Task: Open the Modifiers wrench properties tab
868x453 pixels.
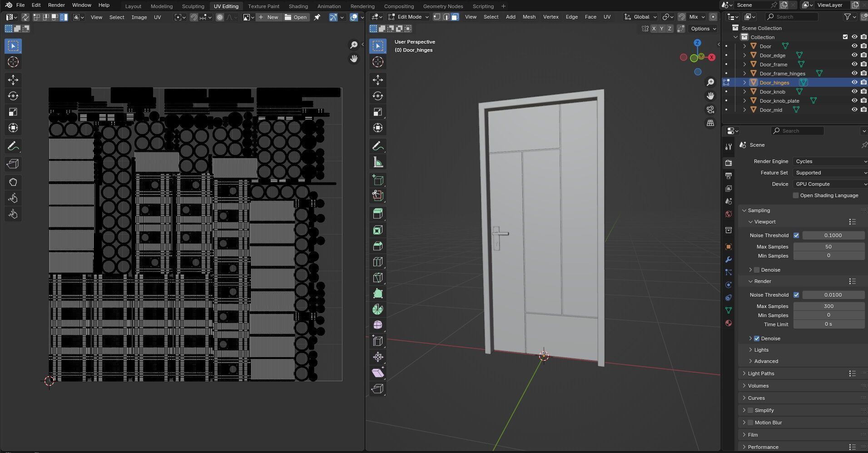Action: pyautogui.click(x=729, y=259)
